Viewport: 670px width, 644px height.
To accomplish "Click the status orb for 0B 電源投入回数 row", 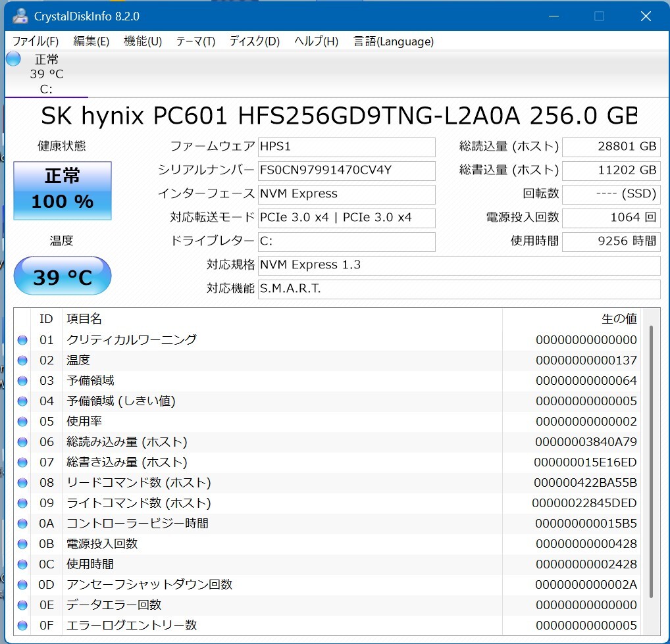I will [22, 544].
